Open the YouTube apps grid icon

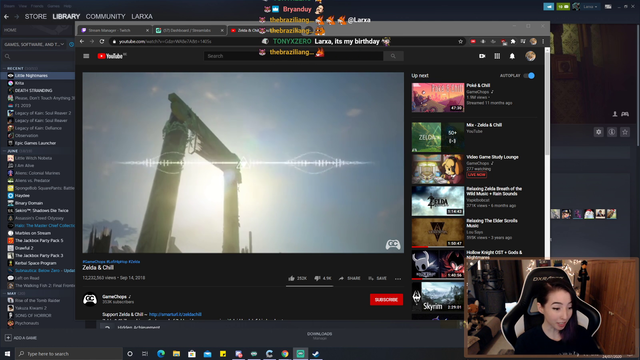[497, 56]
